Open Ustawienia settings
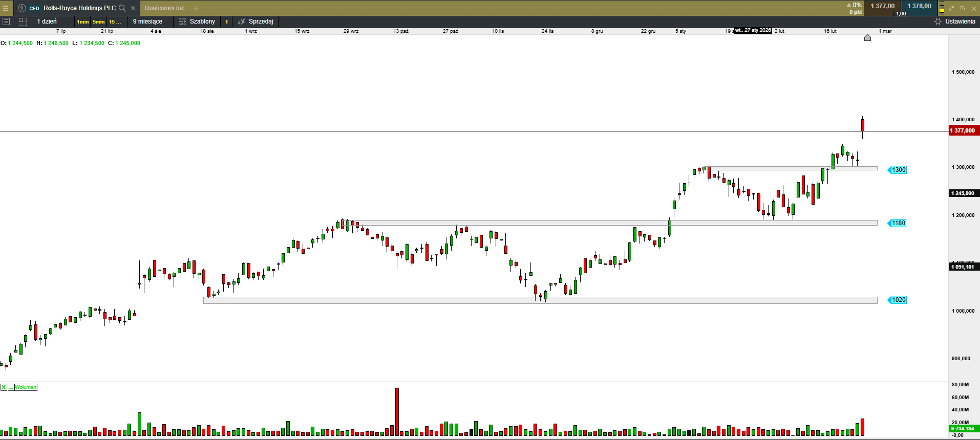Image resolution: width=980 pixels, height=440 pixels. click(x=955, y=21)
